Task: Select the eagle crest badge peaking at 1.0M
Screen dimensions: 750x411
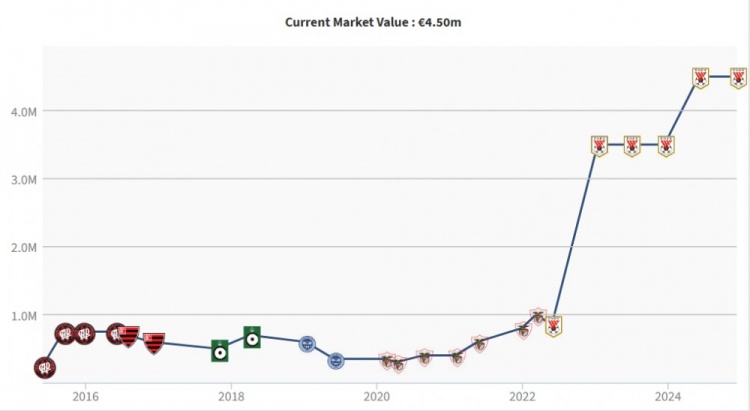Action: pyautogui.click(x=539, y=316)
